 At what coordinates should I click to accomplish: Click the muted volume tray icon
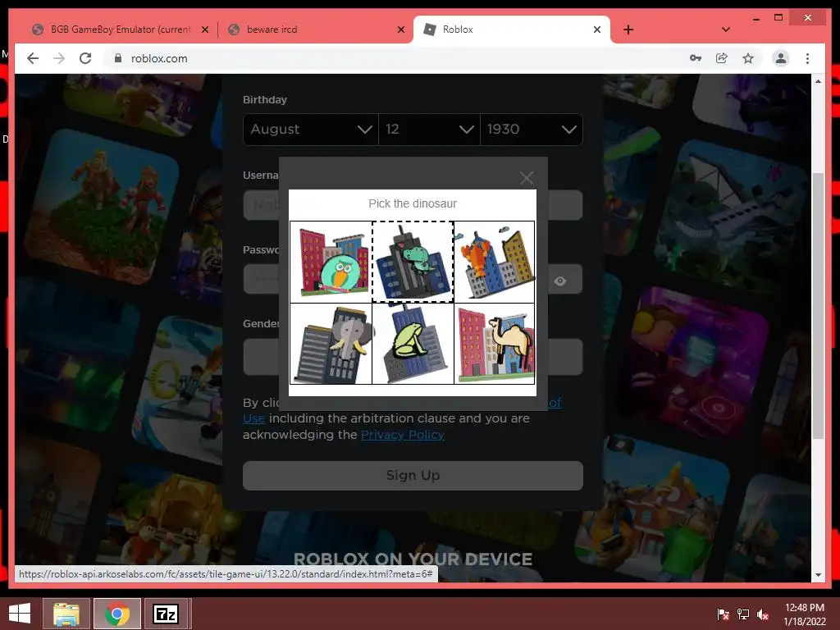(x=763, y=614)
